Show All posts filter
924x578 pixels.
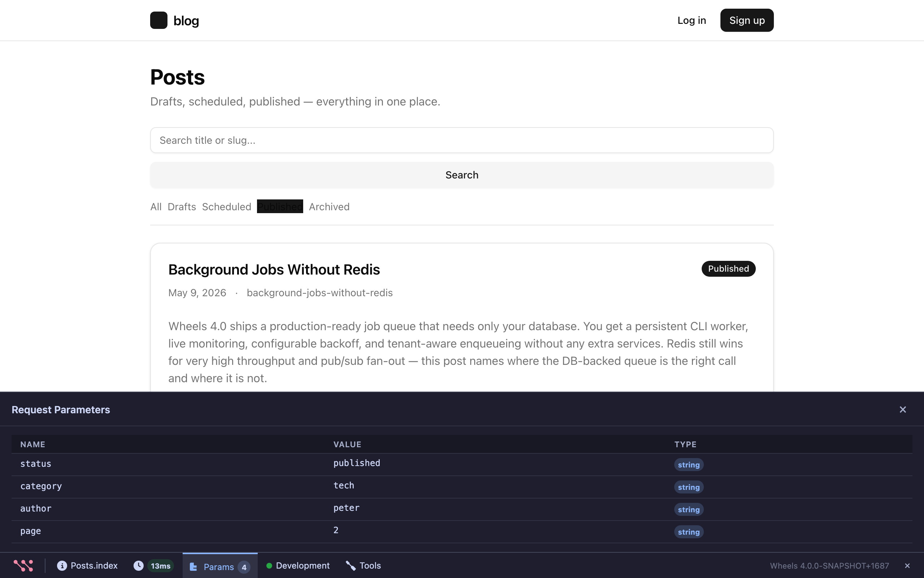pyautogui.click(x=156, y=206)
